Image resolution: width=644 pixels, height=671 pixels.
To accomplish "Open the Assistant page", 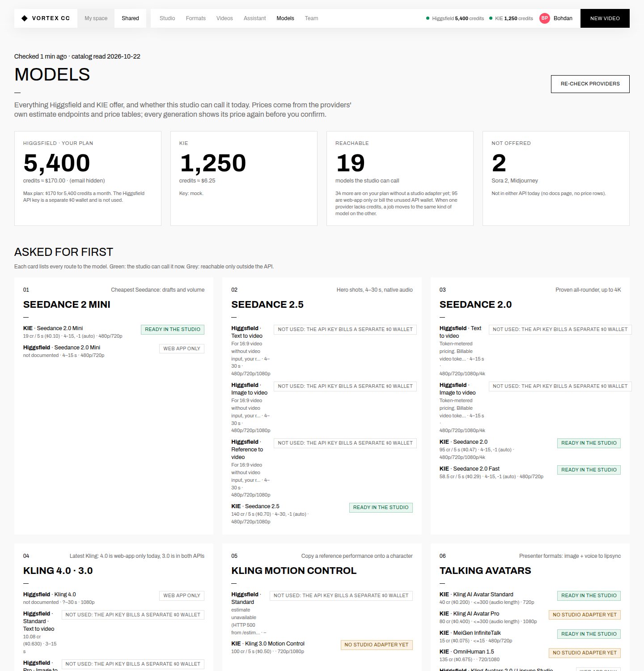I will click(x=255, y=18).
